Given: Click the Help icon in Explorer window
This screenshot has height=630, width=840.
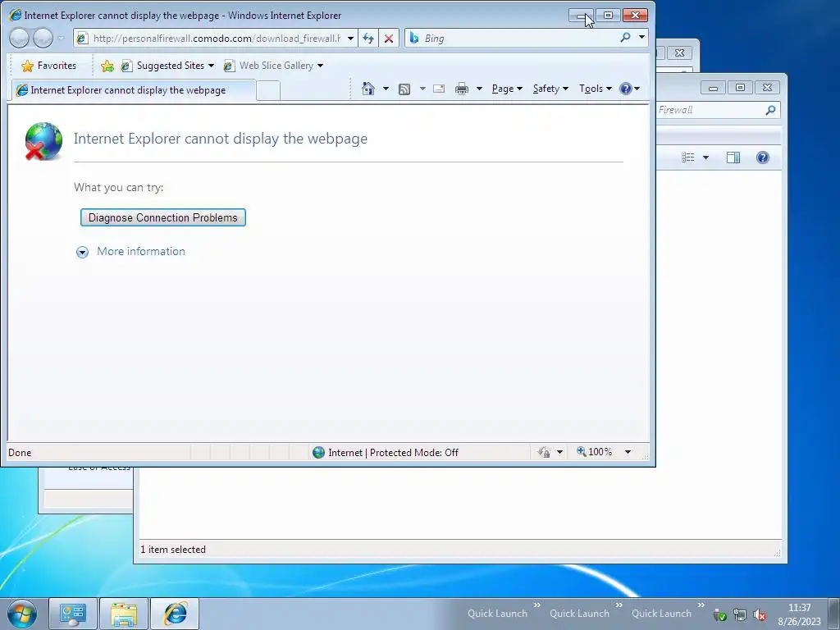Looking at the screenshot, I should click(763, 157).
